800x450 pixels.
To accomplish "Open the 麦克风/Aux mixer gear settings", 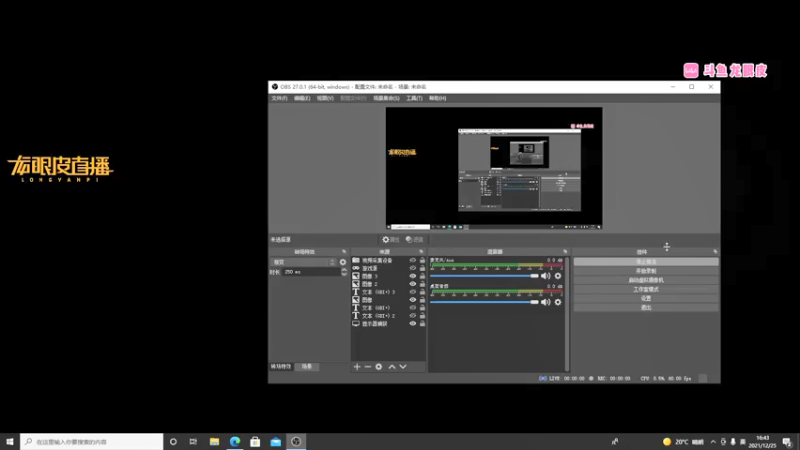I will tap(558, 276).
